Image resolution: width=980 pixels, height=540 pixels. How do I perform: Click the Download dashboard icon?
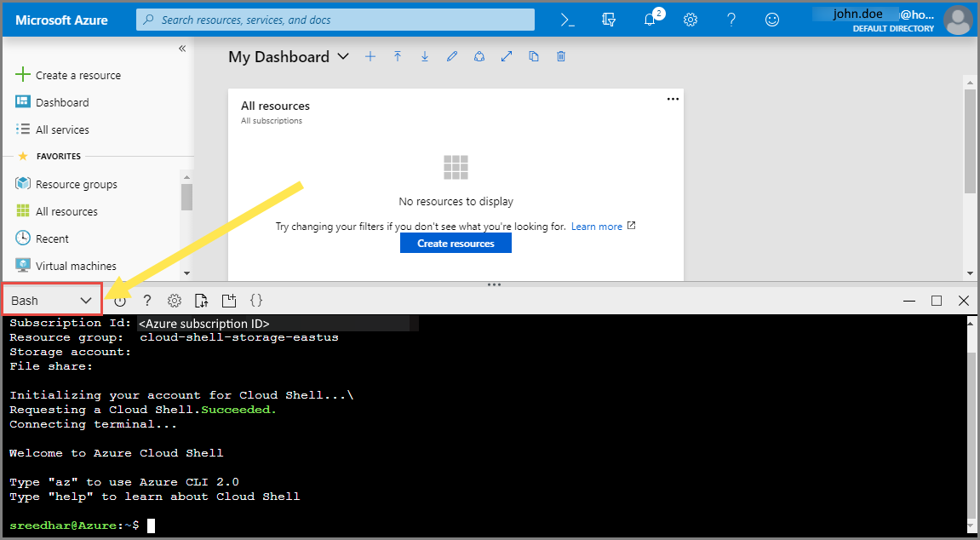click(x=425, y=56)
